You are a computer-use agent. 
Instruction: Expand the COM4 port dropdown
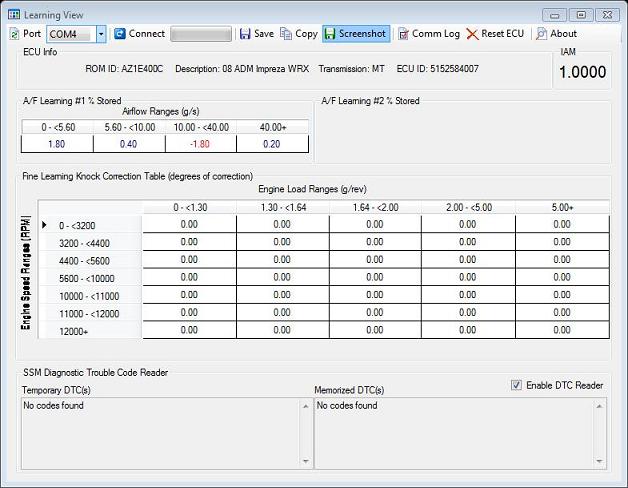pyautogui.click(x=101, y=34)
